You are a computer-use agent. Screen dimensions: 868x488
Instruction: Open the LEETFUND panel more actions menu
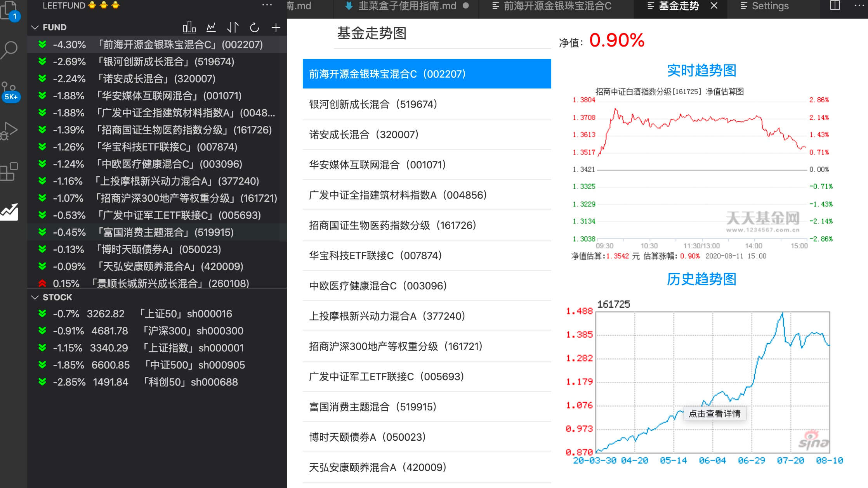coord(267,5)
